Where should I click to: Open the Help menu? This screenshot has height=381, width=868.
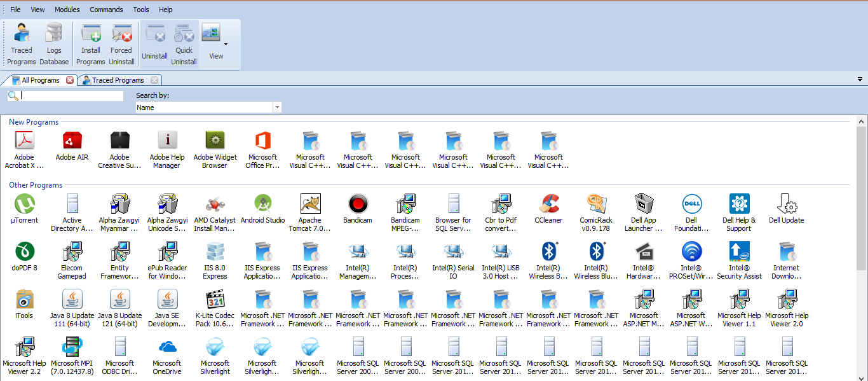coord(166,10)
